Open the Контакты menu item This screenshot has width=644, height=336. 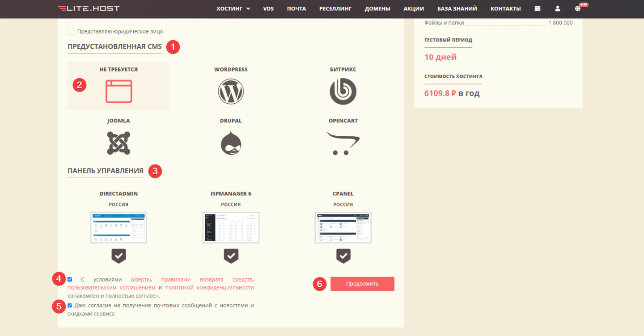click(505, 8)
